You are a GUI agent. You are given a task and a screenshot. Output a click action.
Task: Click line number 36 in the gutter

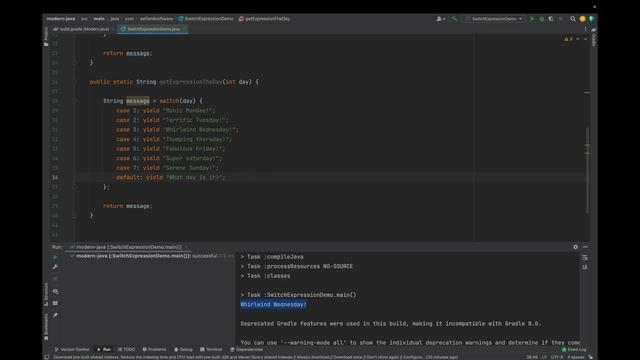(55, 177)
